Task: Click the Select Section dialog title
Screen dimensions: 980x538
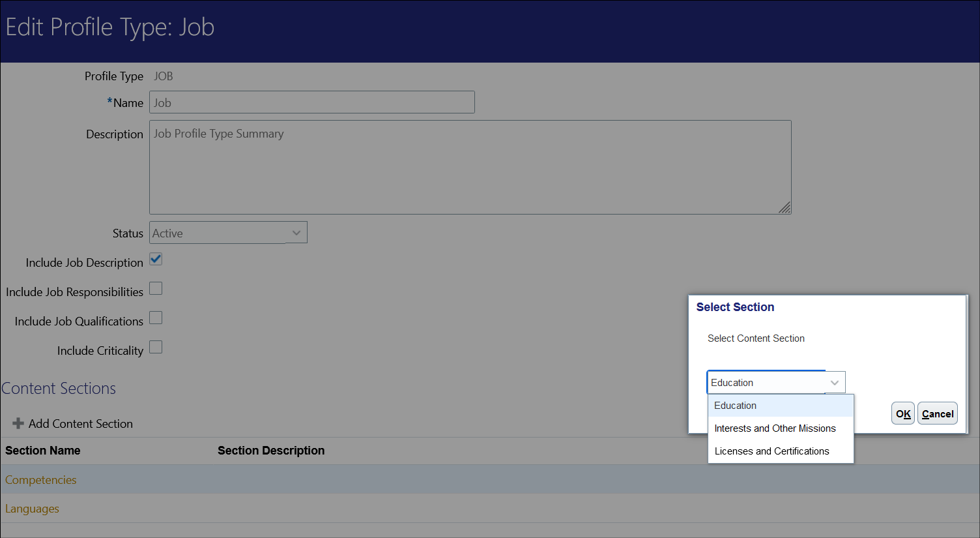Action: coord(735,307)
